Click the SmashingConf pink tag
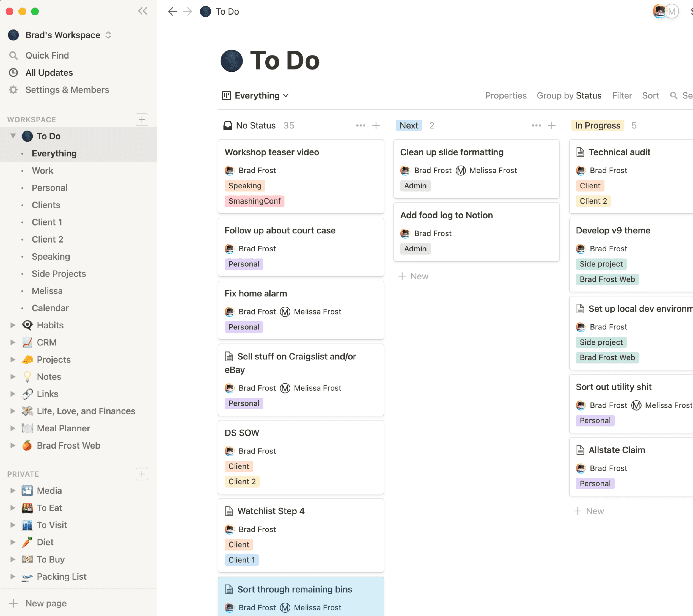 [254, 201]
